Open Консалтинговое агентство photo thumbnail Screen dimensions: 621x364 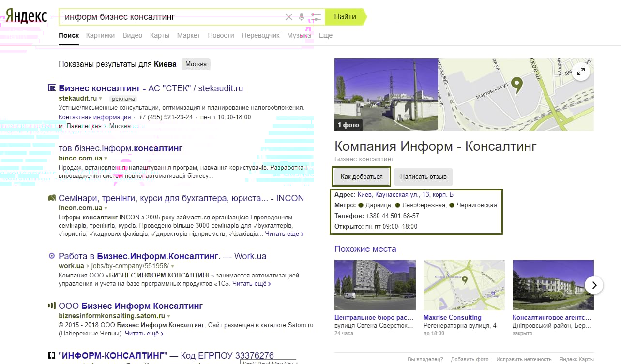pyautogui.click(x=553, y=285)
